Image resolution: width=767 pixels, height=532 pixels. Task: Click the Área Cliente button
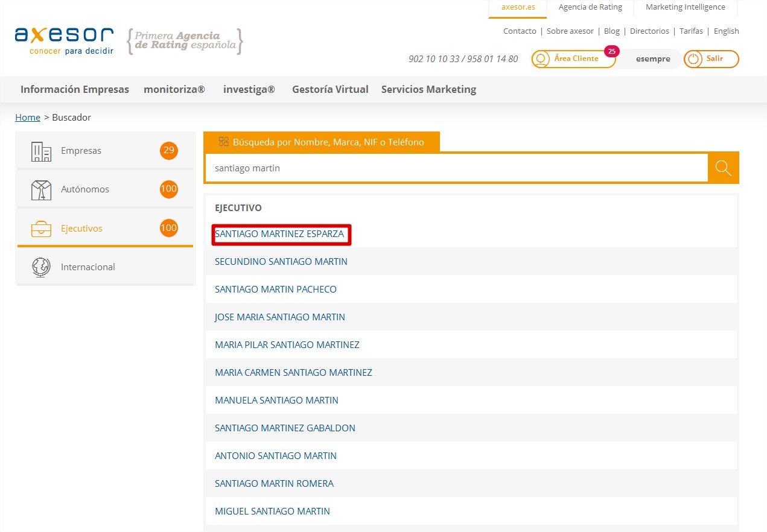(573, 59)
